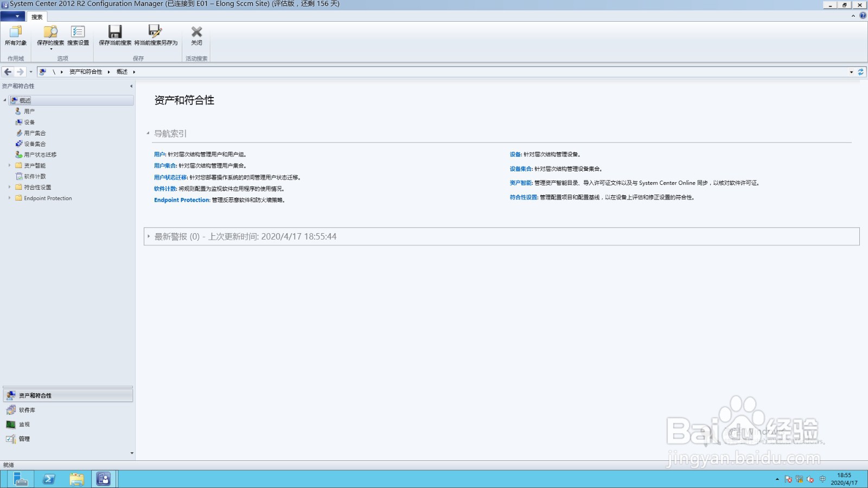The image size is (868, 488).
Task: Collapse the 概述 tree node
Action: pos(5,100)
